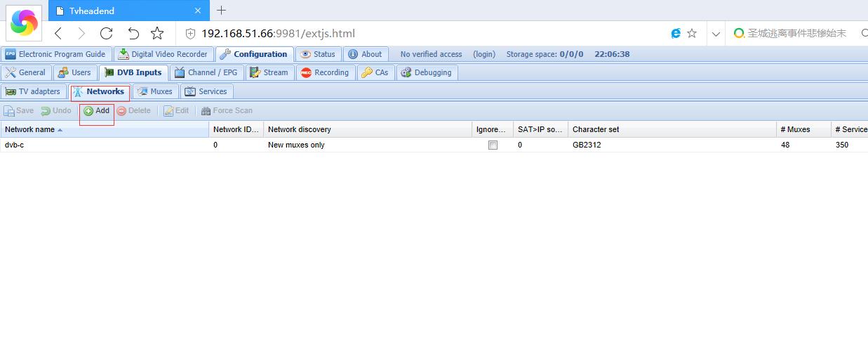Click the 350 services count cell

tap(850, 145)
